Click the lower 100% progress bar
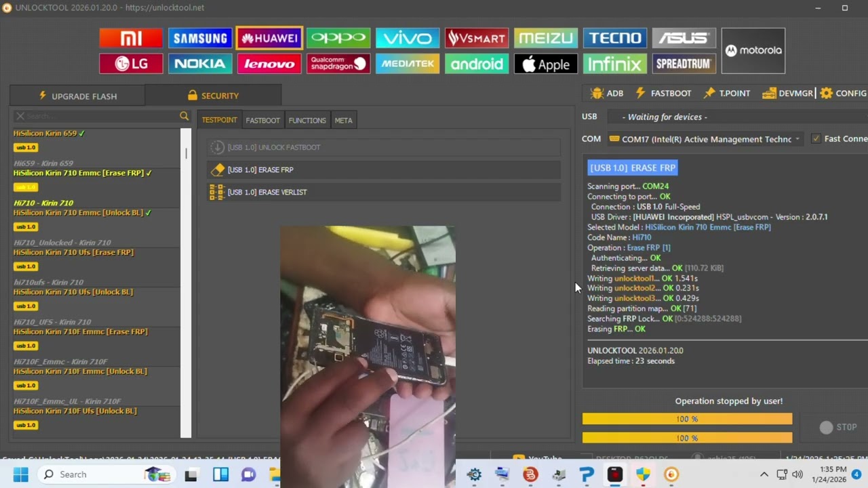 (x=687, y=438)
